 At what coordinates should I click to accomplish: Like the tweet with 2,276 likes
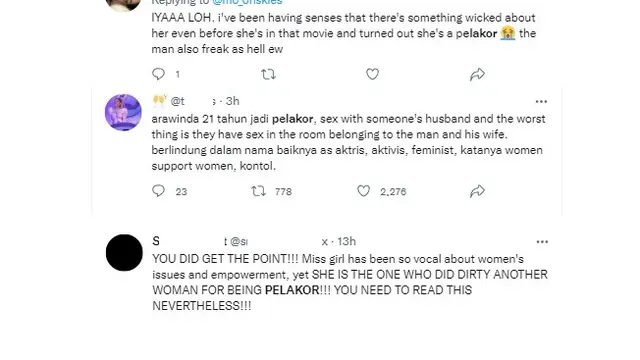(x=363, y=191)
